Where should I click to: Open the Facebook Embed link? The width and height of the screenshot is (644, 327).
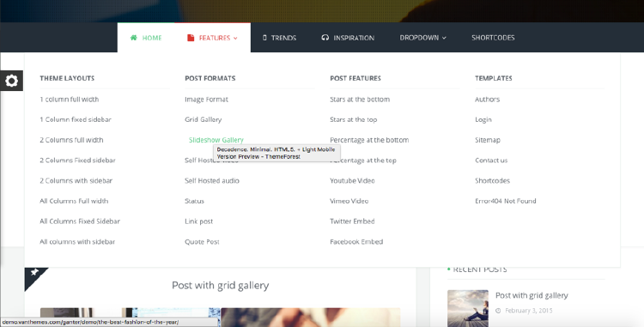356,242
